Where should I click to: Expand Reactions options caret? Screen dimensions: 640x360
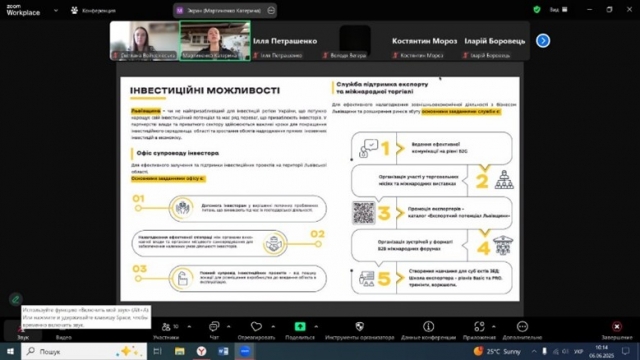pyautogui.click(x=273, y=327)
